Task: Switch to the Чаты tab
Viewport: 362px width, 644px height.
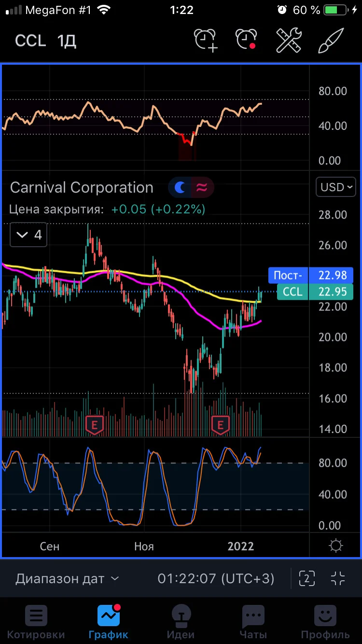Action: click(253, 622)
